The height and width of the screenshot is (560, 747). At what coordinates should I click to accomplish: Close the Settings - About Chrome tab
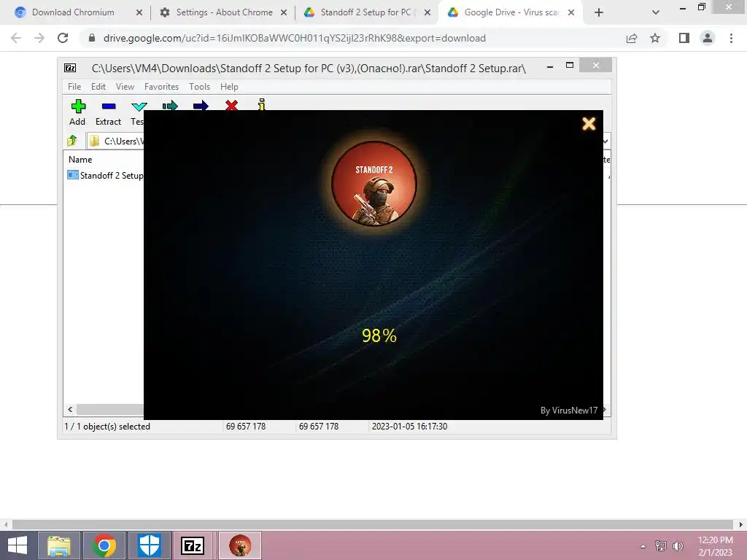[x=284, y=13]
